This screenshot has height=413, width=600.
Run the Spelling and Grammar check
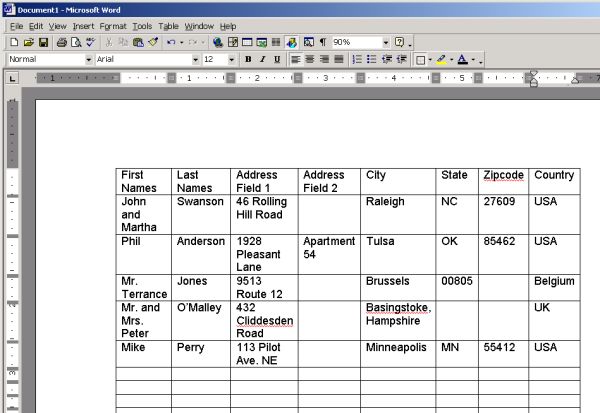pyautogui.click(x=90, y=43)
